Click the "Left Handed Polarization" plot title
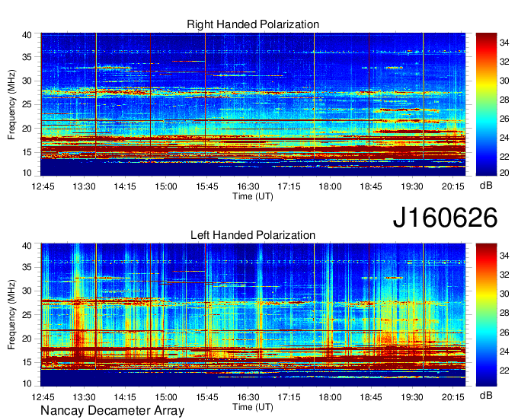 [253, 235]
